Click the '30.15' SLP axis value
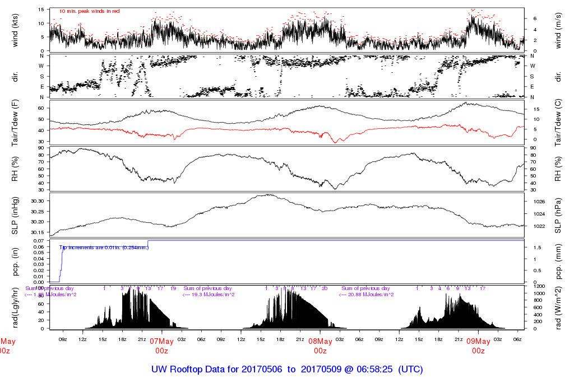This screenshot has height=392, width=574. coord(38,232)
